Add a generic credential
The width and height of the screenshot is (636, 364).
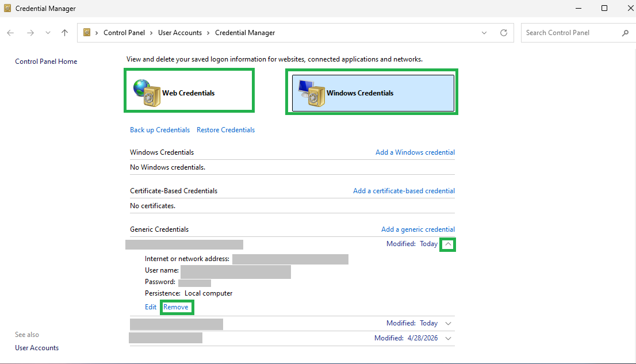pos(418,229)
